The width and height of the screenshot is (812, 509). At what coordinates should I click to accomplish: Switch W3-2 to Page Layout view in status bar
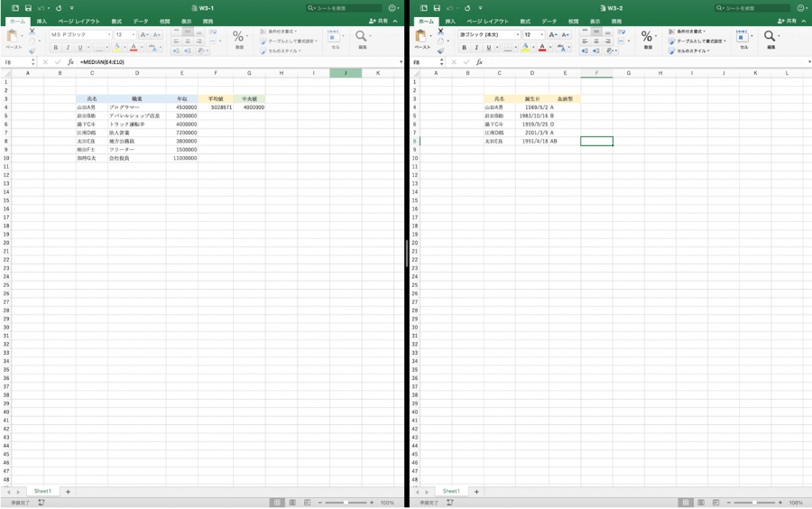[x=701, y=503]
